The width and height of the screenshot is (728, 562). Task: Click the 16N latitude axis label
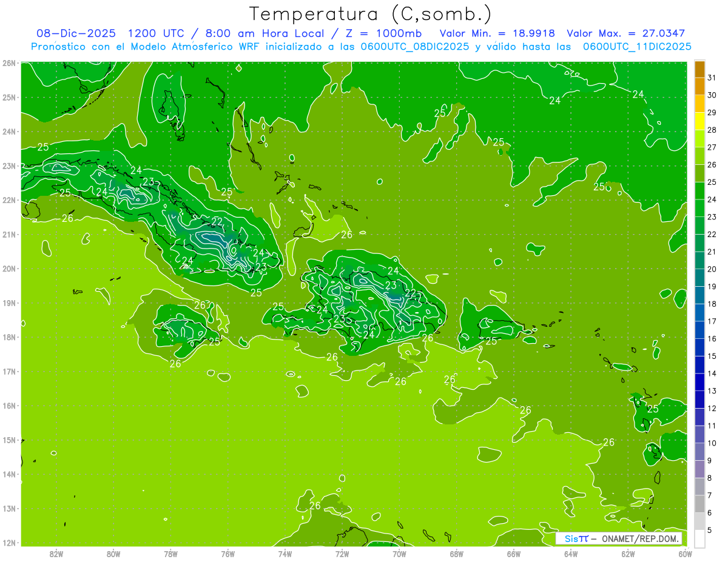(9, 406)
